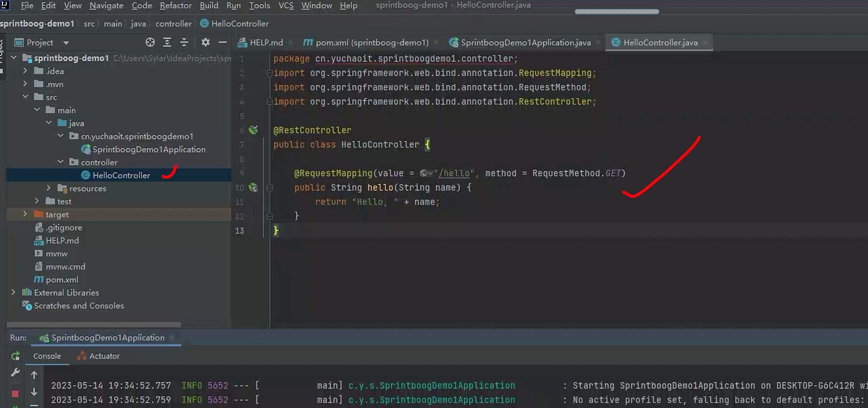Image resolution: width=868 pixels, height=408 pixels.
Task: Expand the target folder
Action: pos(25,214)
